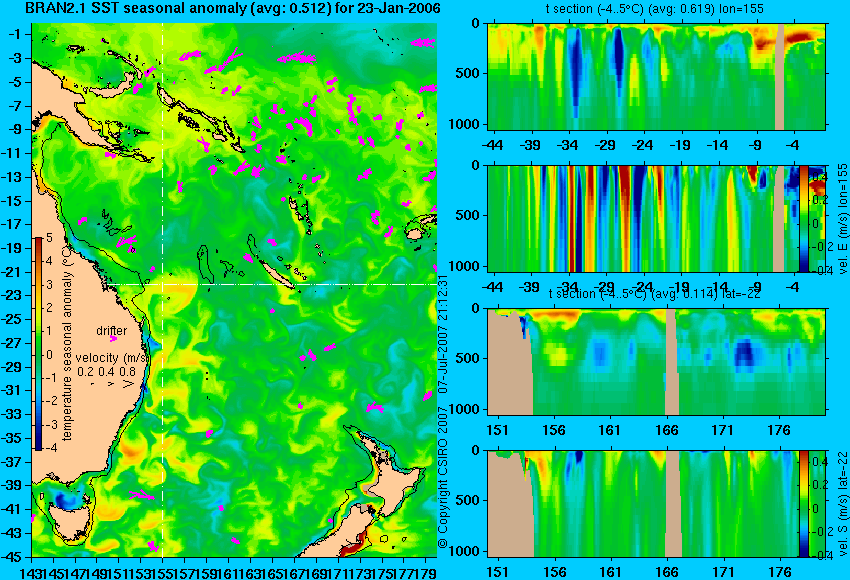Image resolution: width=850 pixels, height=580 pixels.
Task: Click the '-23' latitude label on the map
Action: 11,295
